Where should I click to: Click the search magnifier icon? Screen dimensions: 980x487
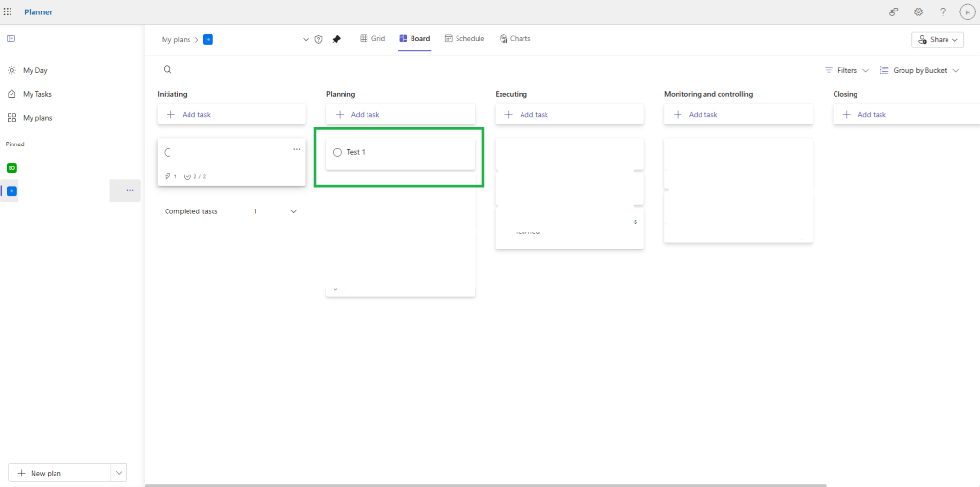click(167, 70)
